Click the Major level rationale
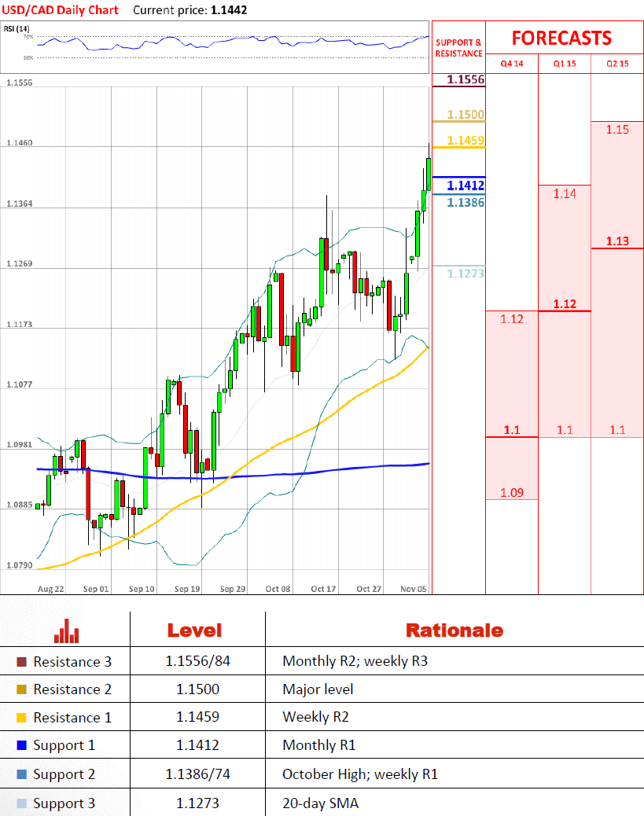This screenshot has width=644, height=816. [318, 689]
